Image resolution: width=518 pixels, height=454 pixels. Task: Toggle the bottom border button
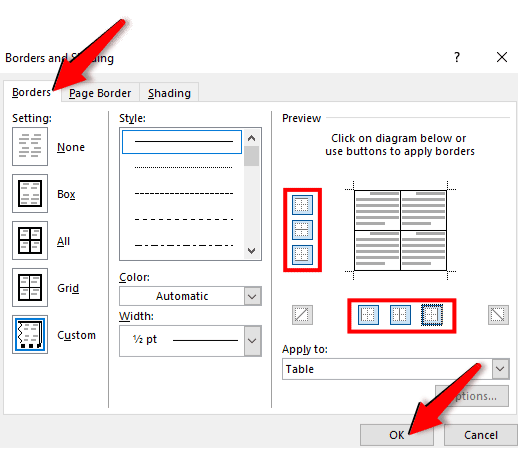pyautogui.click(x=302, y=255)
